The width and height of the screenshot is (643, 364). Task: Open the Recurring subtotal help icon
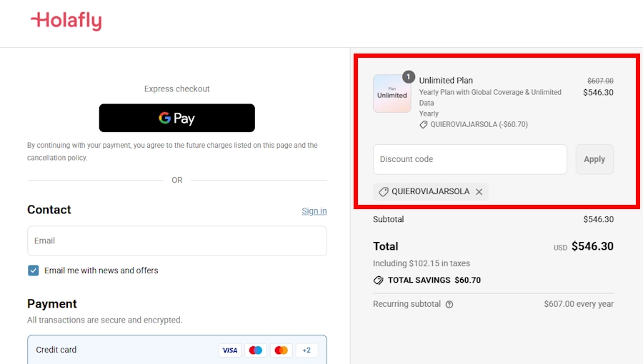pos(449,304)
